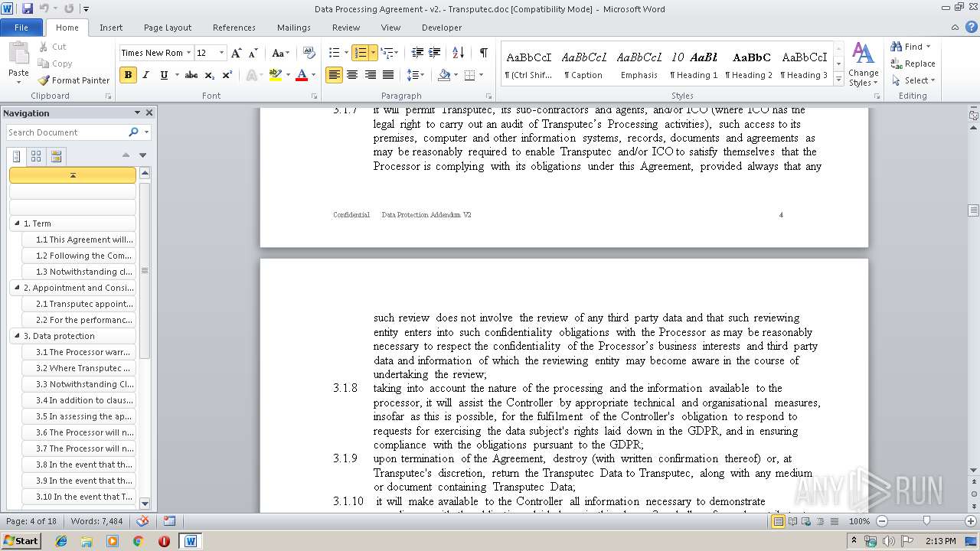Click the Bullets list icon

coord(334,53)
